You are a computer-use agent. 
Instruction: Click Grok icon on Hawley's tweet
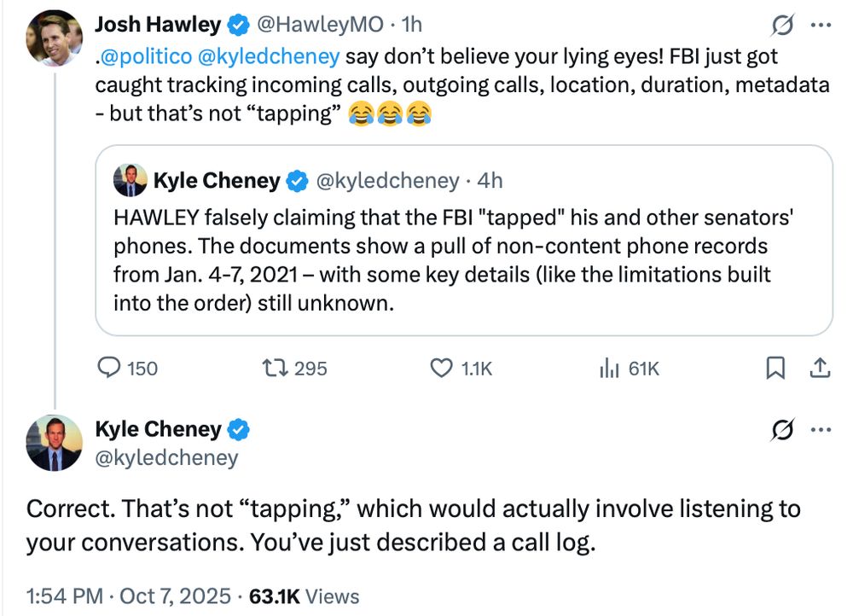779,26
